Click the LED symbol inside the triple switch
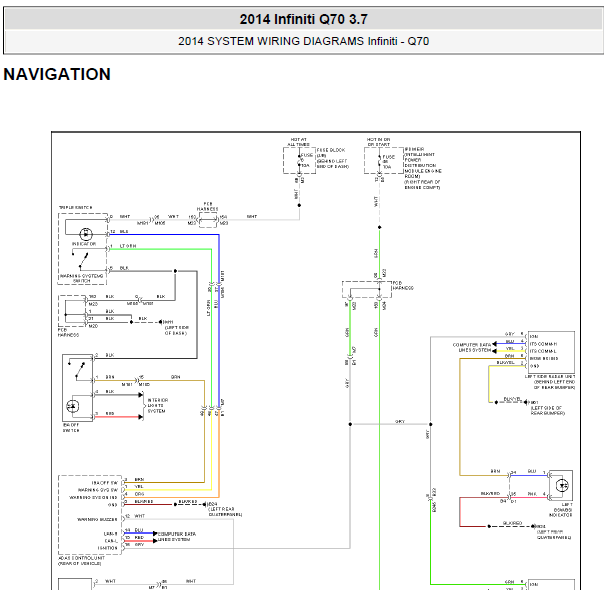Screen dimensions: 604x590 86,234
